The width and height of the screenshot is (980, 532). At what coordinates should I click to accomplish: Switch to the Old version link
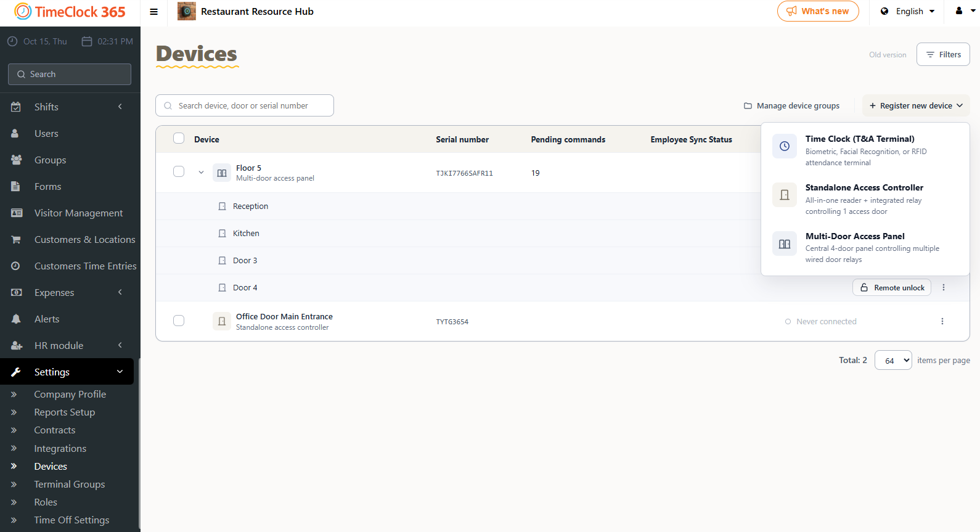(888, 55)
